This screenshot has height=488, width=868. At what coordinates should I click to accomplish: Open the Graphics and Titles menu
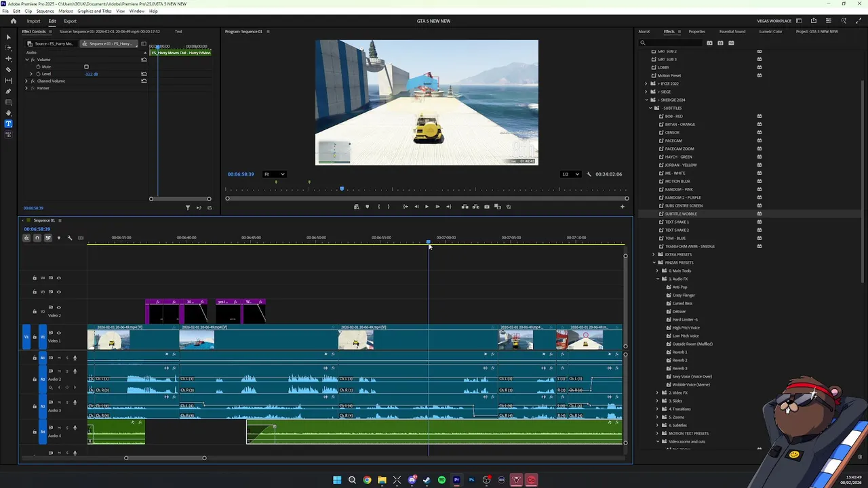pos(94,12)
